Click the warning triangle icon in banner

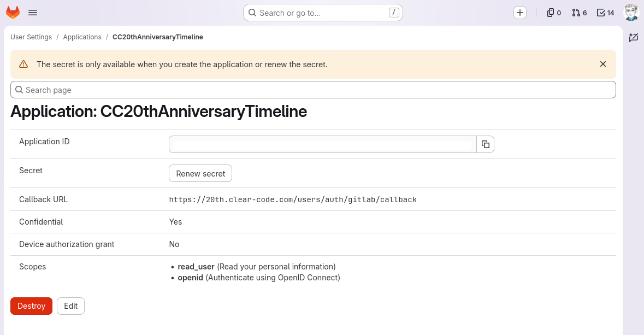(24, 64)
